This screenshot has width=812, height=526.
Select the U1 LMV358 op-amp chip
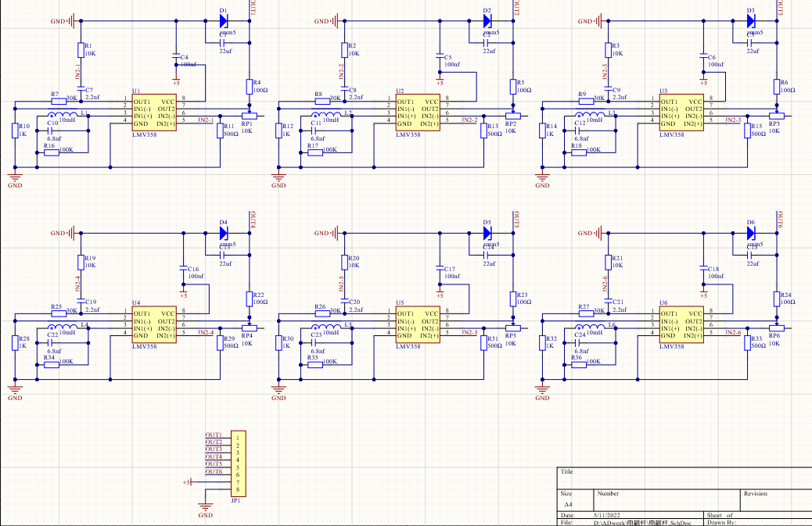coord(154,113)
